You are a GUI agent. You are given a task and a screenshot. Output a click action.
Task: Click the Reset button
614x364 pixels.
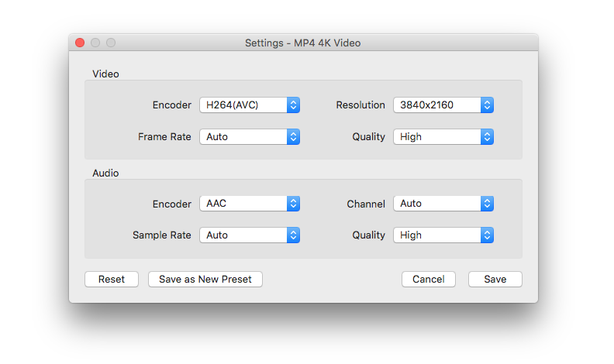112,279
